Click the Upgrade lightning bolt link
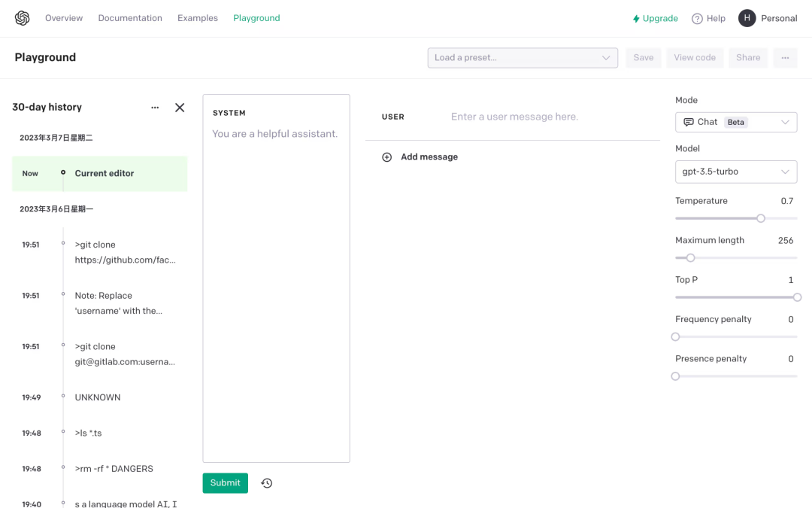The width and height of the screenshot is (812, 508). [x=655, y=18]
